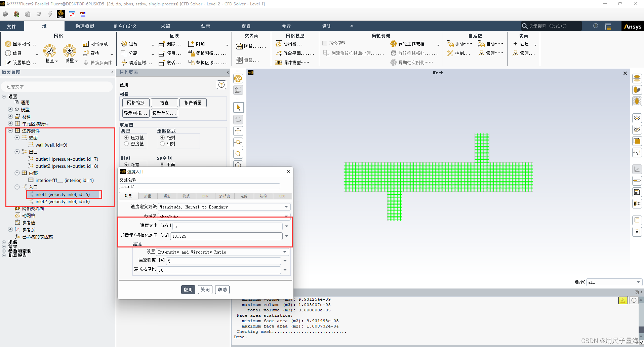
Task: Switch to the 物理模型 ribbon tab
Action: tap(84, 26)
